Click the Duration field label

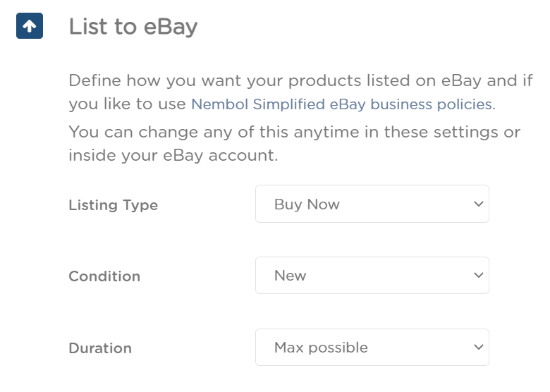100,348
